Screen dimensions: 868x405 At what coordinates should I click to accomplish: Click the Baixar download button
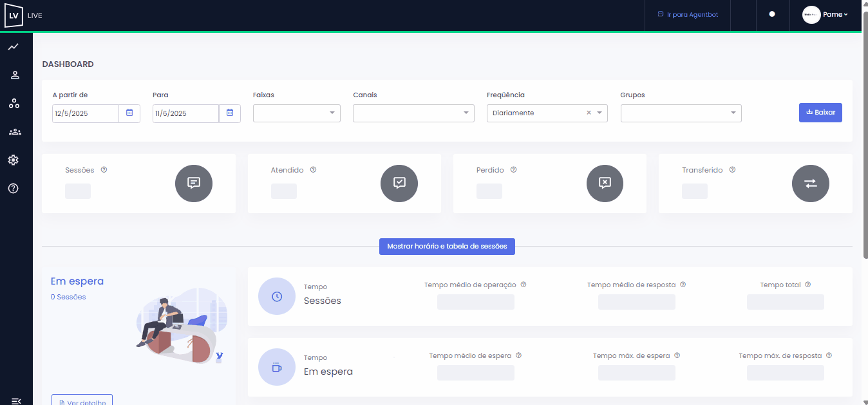tap(820, 112)
